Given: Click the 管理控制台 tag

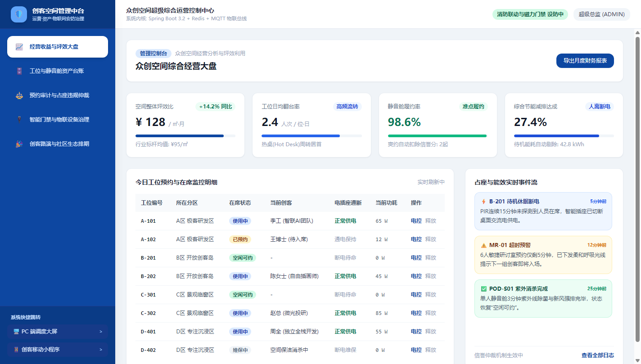Looking at the screenshot, I should [153, 54].
